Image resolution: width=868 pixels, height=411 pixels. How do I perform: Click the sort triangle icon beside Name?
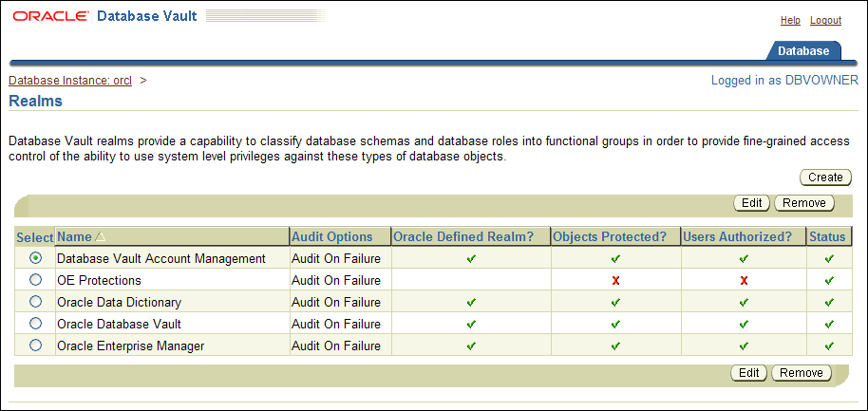pos(100,236)
